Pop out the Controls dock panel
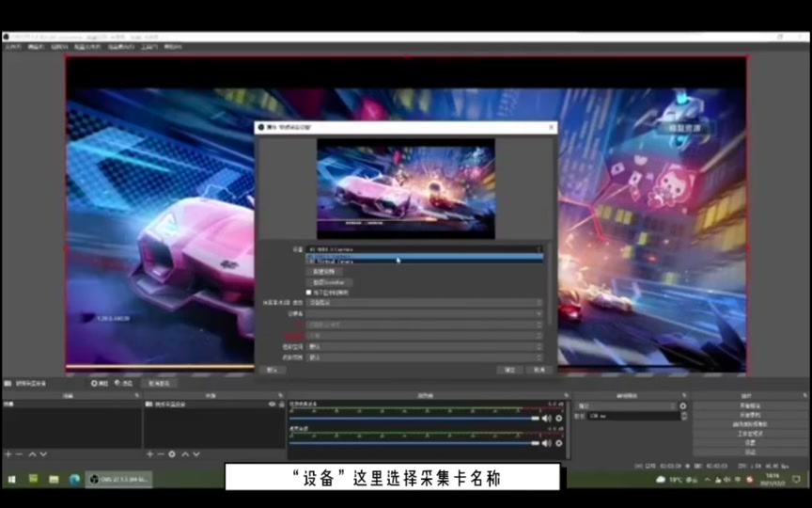Image resolution: width=812 pixels, height=508 pixels. (805, 395)
